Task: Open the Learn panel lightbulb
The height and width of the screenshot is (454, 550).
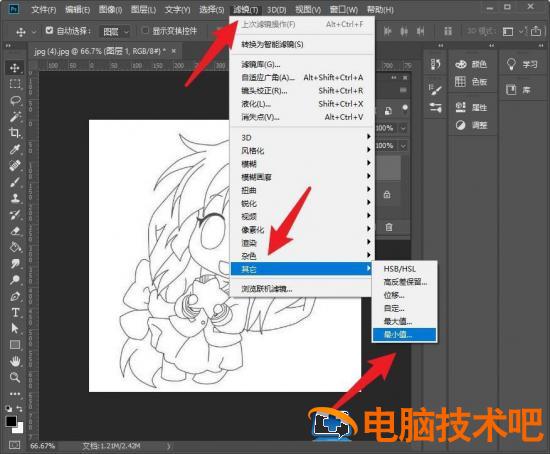Action: 511,64
